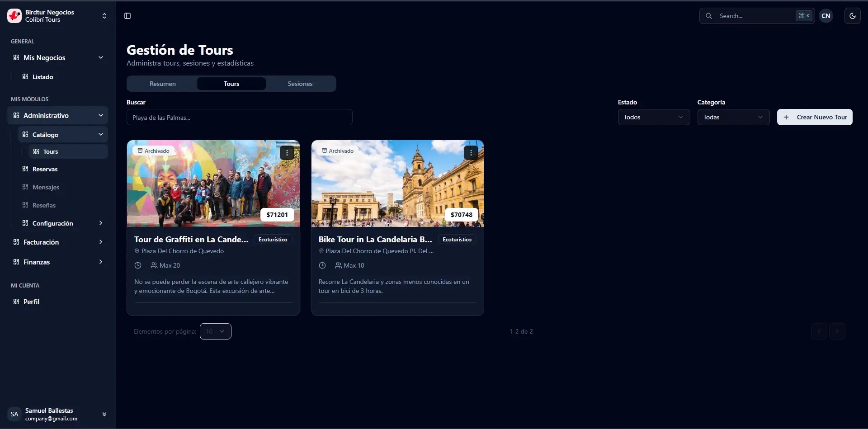868x429 pixels.
Task: Open Reservas from the sidebar
Action: pos(46,169)
